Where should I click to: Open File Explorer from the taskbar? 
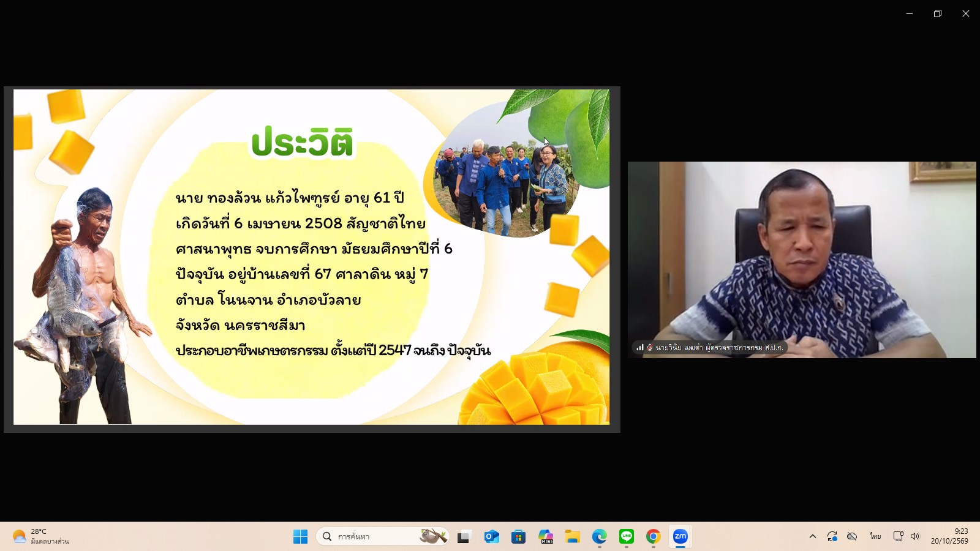point(573,537)
